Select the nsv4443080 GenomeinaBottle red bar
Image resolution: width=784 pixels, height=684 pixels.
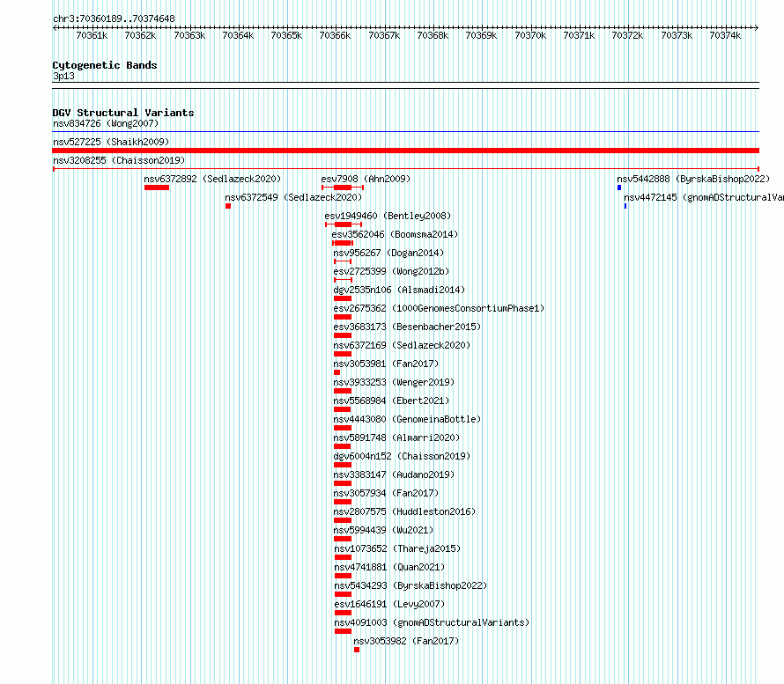coord(343,428)
